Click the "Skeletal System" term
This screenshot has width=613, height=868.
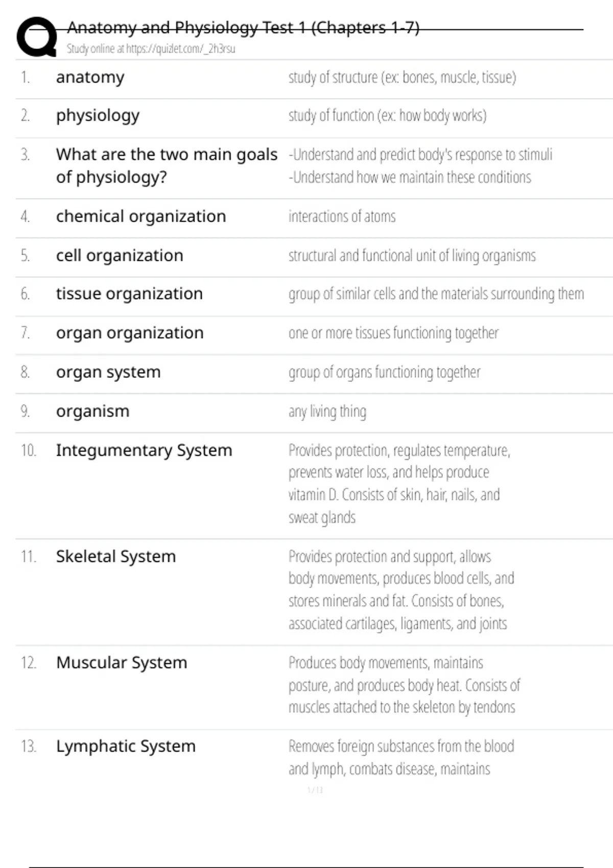pos(116,556)
